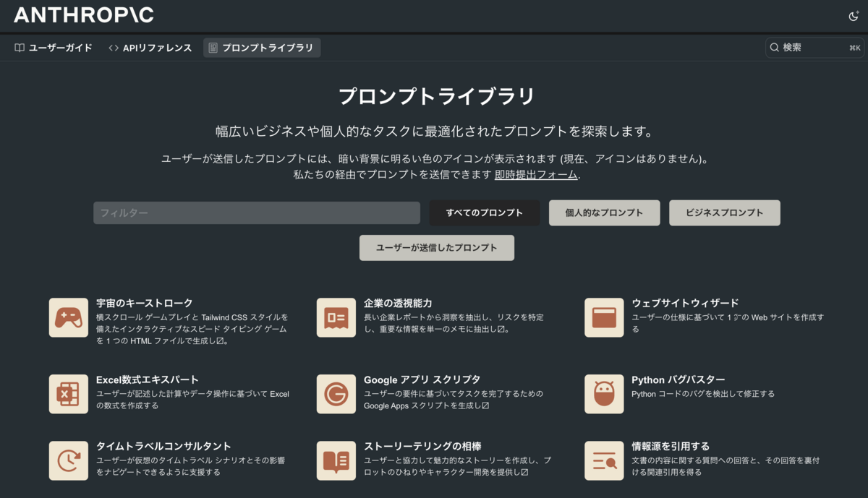
Task: Click the ストーリーテリングの相棒 book icon
Action: click(x=336, y=459)
